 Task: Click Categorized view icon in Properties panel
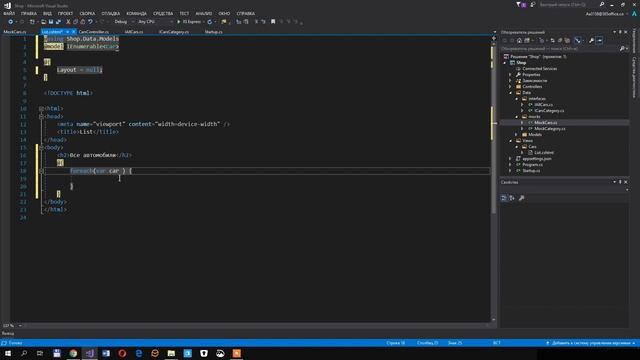[504, 198]
